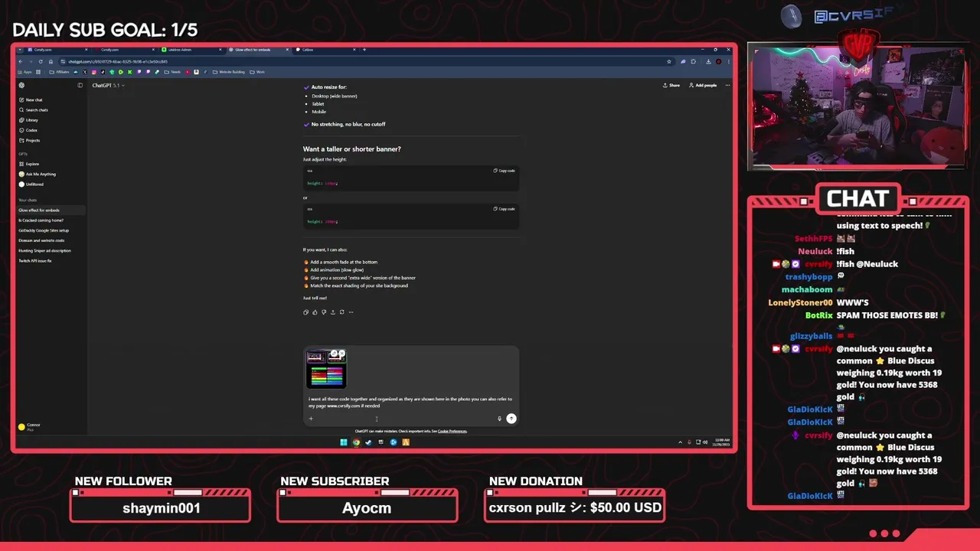Open the 'Twitch API issue fix' chat

(35, 261)
